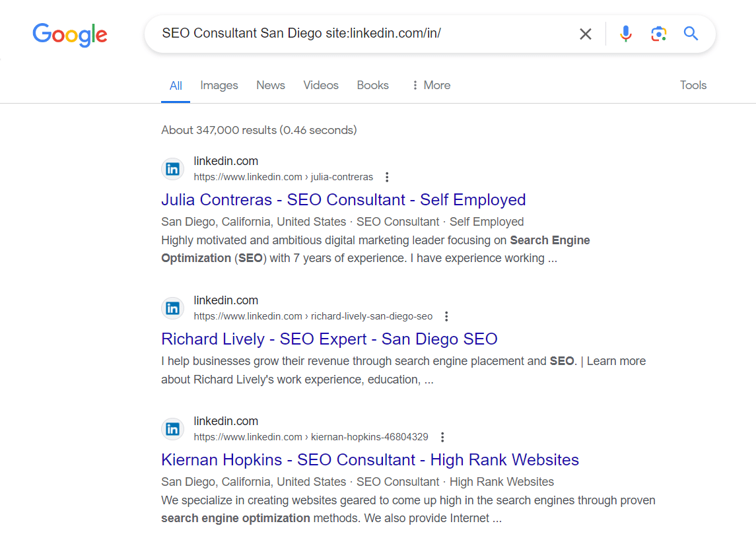Go to the Videos tab
This screenshot has width=756, height=534.
(321, 85)
